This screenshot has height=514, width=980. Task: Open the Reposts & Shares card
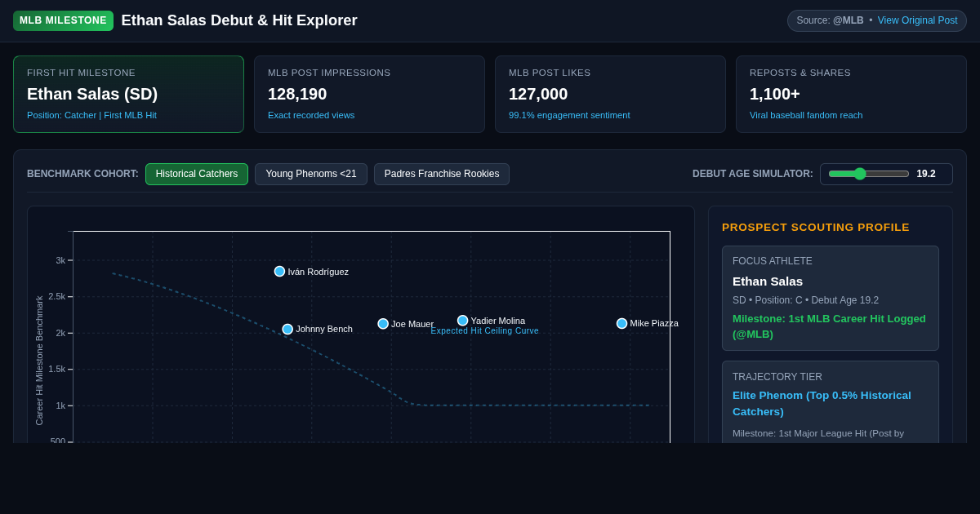[x=851, y=94]
